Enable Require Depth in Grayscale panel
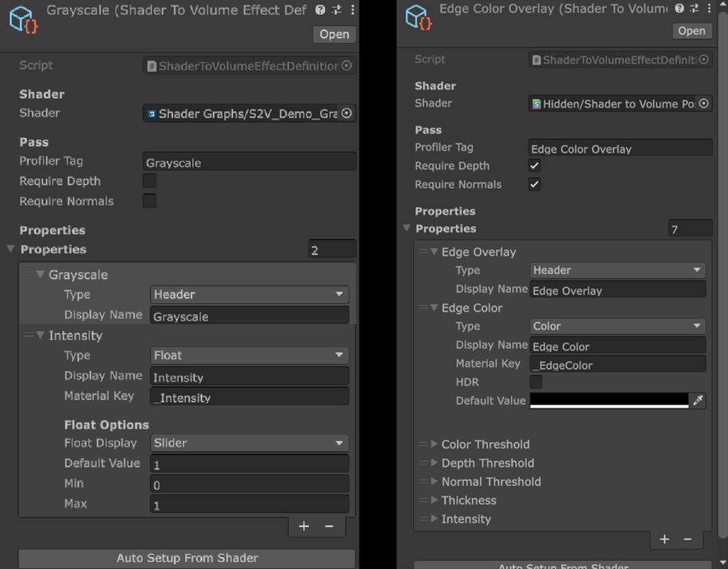 (149, 181)
